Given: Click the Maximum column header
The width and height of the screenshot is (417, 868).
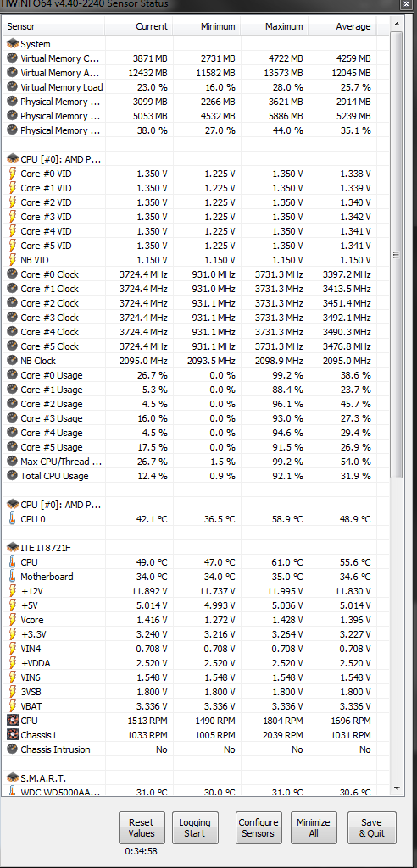Looking at the screenshot, I should 274,26.
